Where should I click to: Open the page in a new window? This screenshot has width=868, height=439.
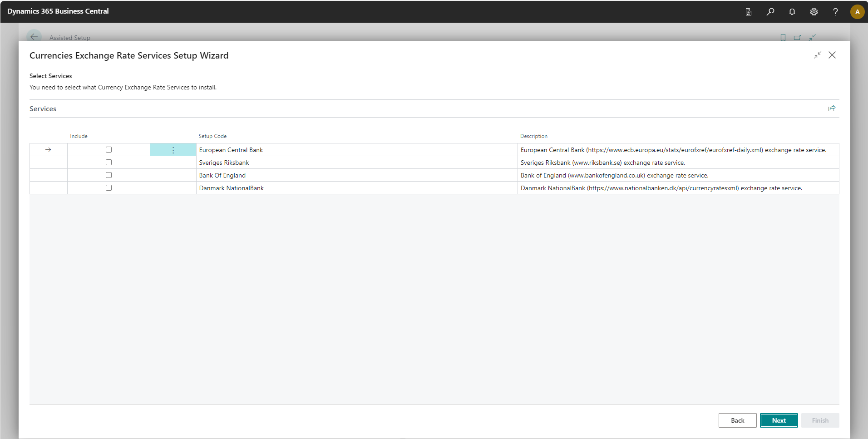point(798,37)
